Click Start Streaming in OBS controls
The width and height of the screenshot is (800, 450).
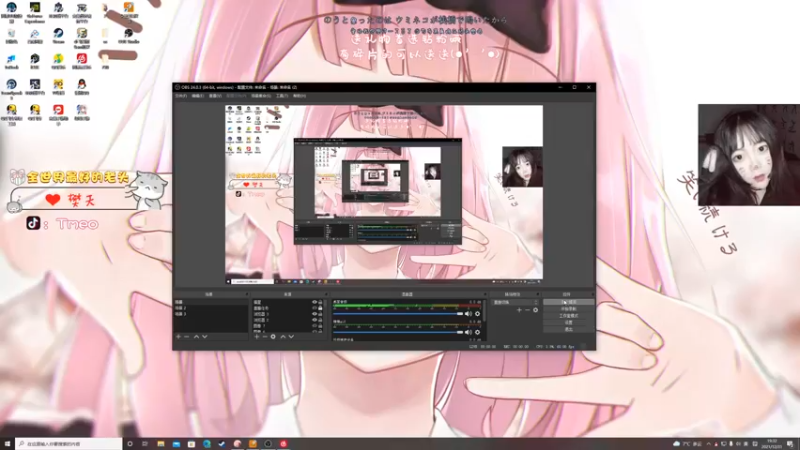tap(568, 302)
